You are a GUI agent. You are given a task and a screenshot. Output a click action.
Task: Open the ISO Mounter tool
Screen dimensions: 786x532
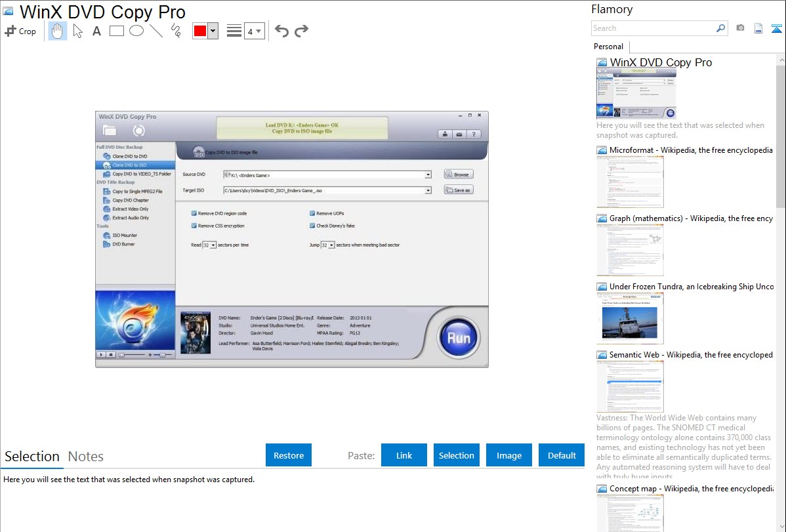[x=120, y=235]
